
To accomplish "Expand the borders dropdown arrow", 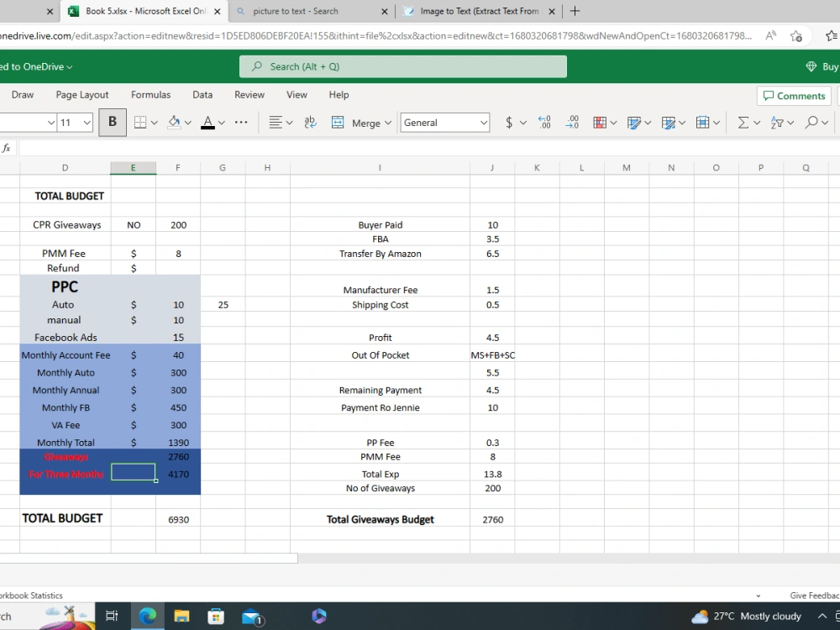I will 155,123.
